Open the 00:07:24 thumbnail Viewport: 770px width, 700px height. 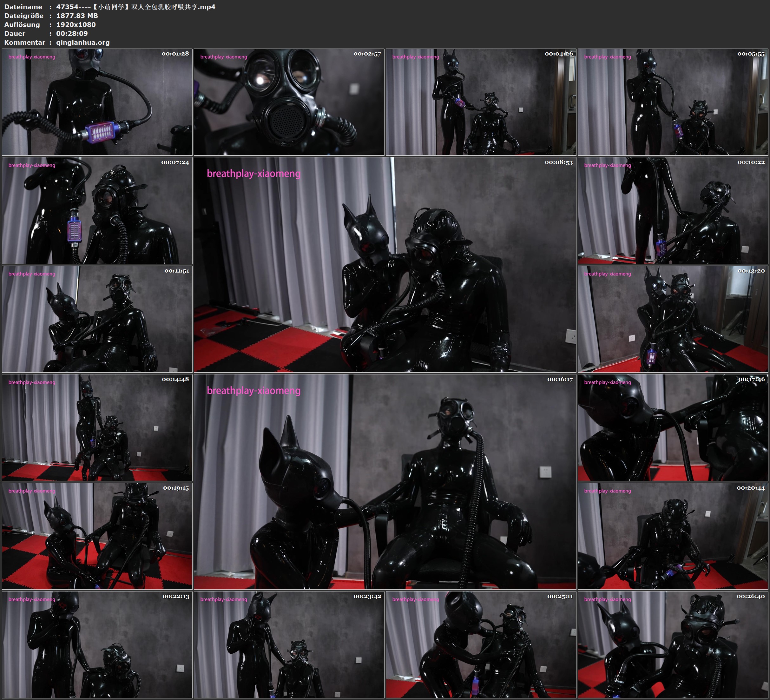tap(97, 210)
